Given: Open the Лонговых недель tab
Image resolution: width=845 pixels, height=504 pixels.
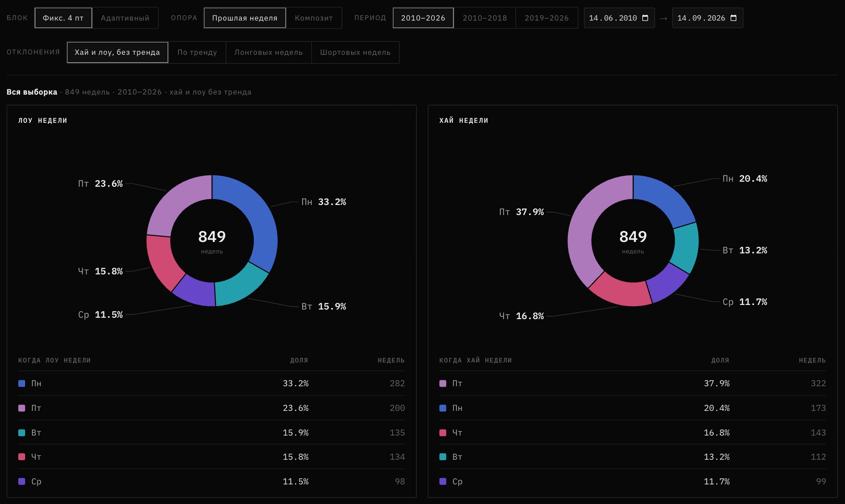Looking at the screenshot, I should [x=268, y=52].
